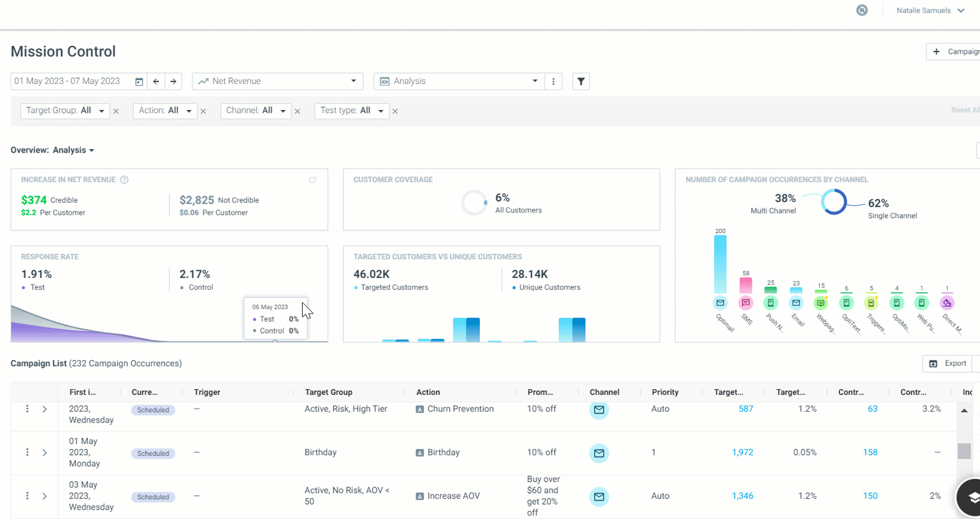This screenshot has height=519, width=980.
Task: Open the calendar date picker icon
Action: point(139,82)
